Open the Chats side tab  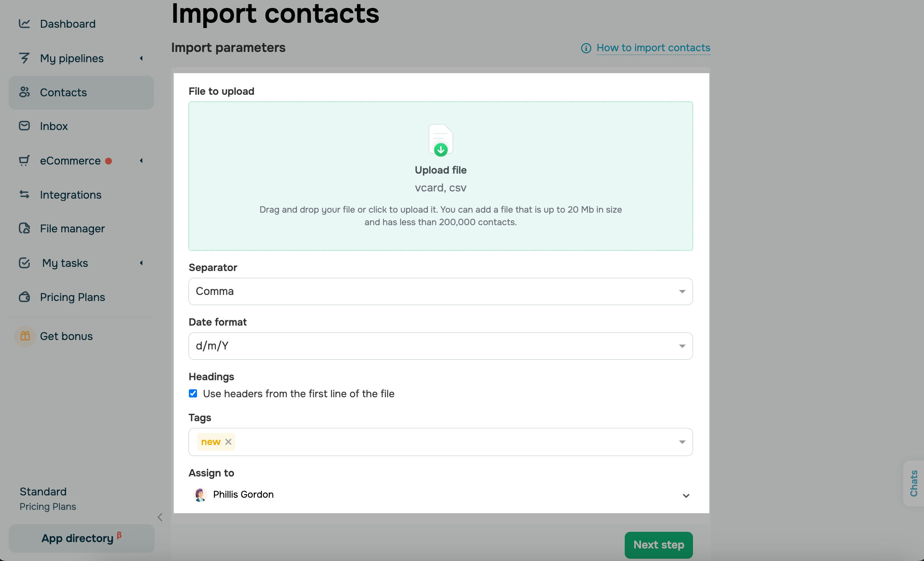[x=914, y=483]
